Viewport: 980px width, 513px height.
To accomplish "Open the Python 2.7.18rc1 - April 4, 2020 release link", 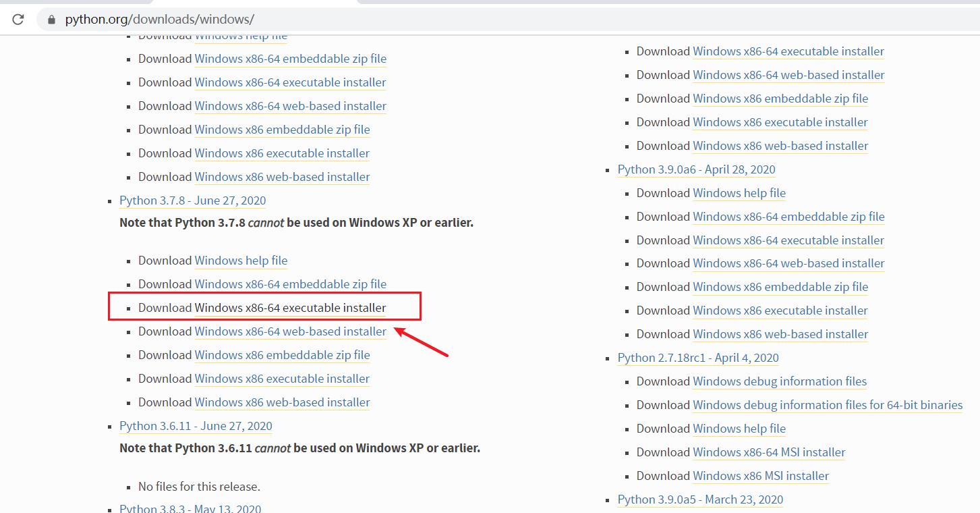I will click(x=698, y=358).
